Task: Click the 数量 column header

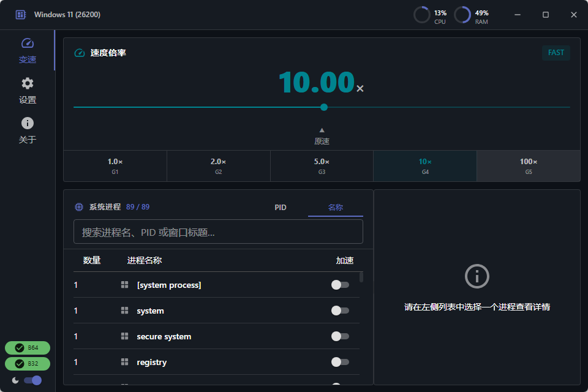Action: pos(92,260)
